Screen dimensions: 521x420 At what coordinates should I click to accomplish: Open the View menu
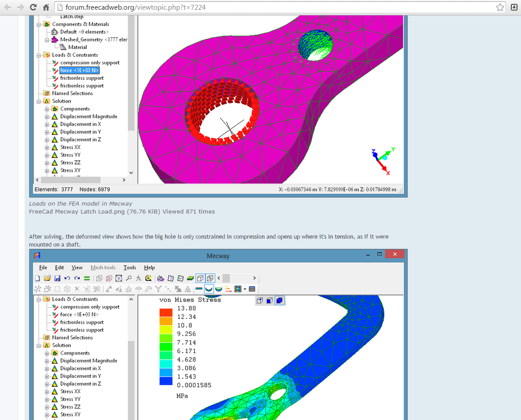pos(77,268)
